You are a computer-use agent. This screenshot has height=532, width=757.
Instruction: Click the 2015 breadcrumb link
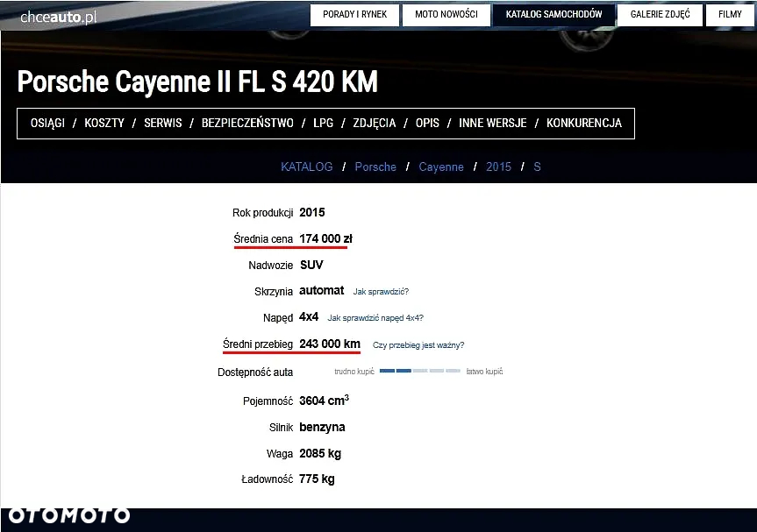point(498,167)
